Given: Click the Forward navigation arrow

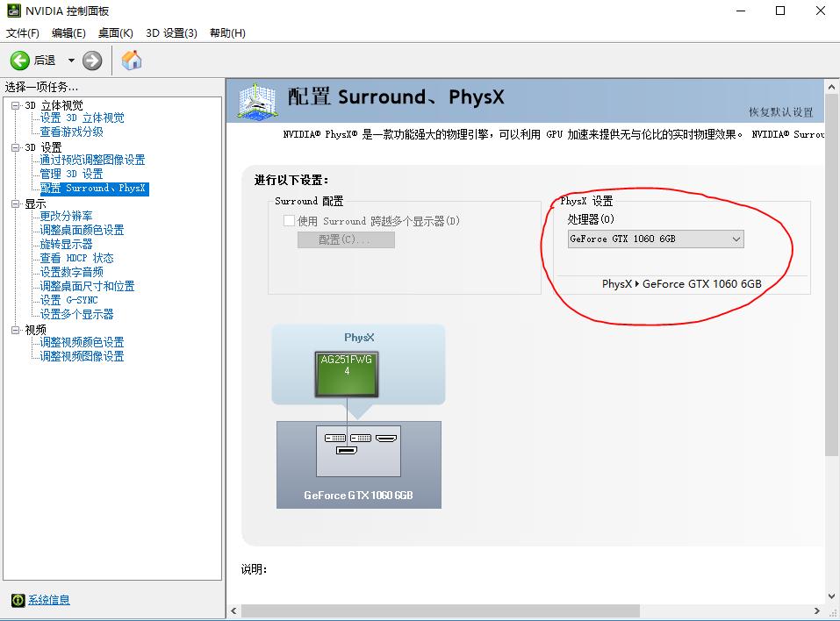Looking at the screenshot, I should [92, 60].
